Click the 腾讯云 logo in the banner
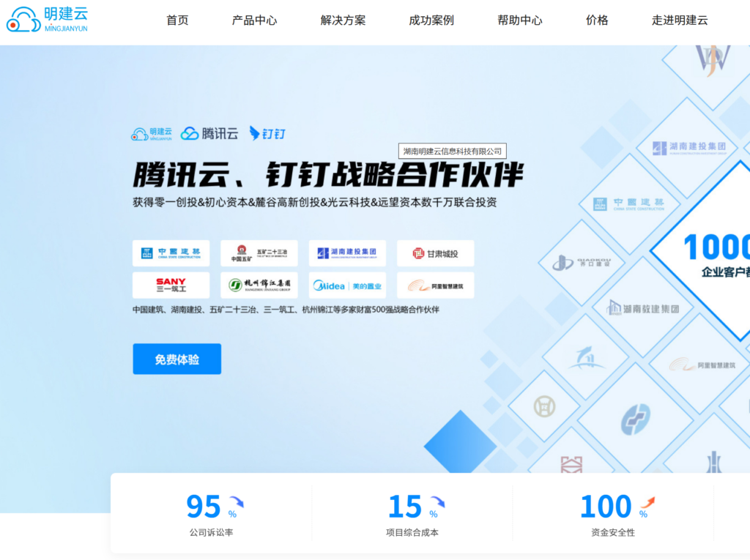750x560 pixels. [209, 133]
